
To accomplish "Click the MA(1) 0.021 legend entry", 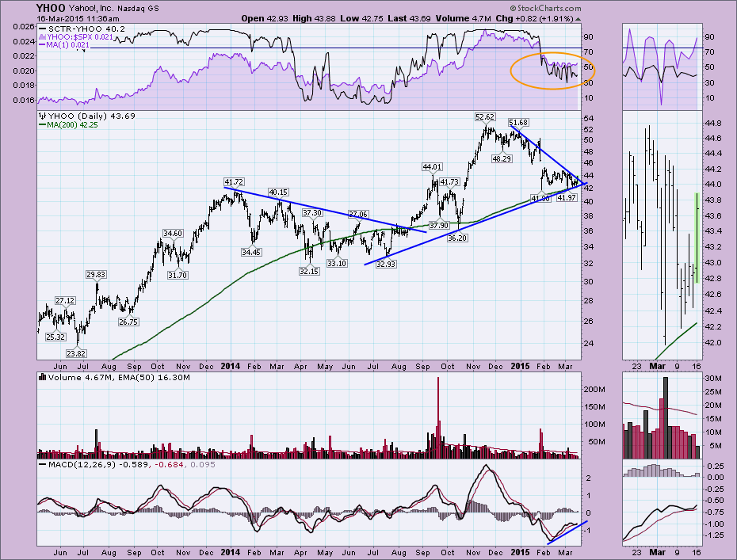I will (64, 44).
